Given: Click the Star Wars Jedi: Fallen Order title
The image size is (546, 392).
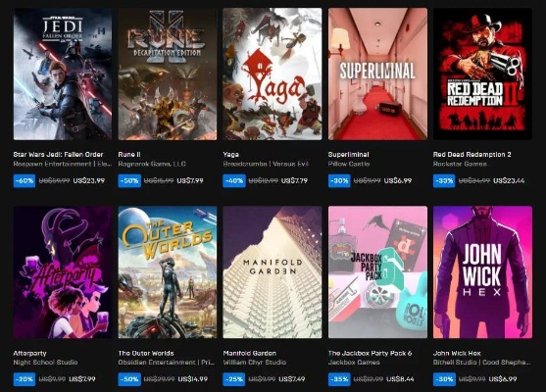Looking at the screenshot, I should click(x=58, y=154).
